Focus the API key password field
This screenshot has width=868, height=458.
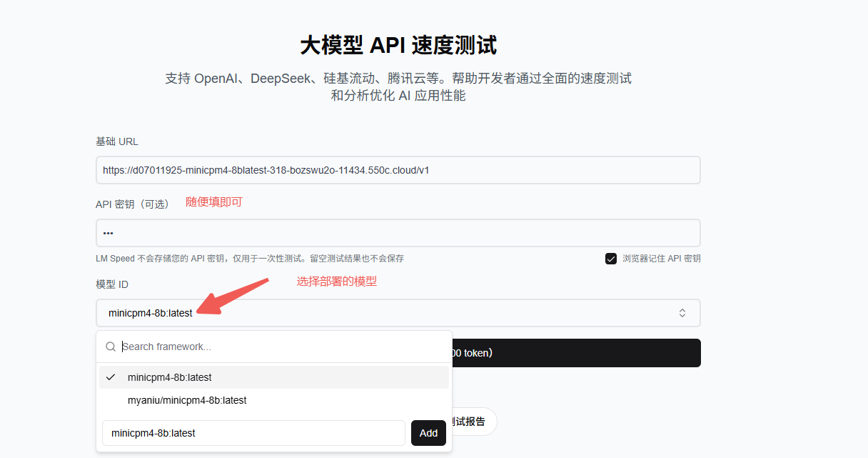[x=398, y=233]
